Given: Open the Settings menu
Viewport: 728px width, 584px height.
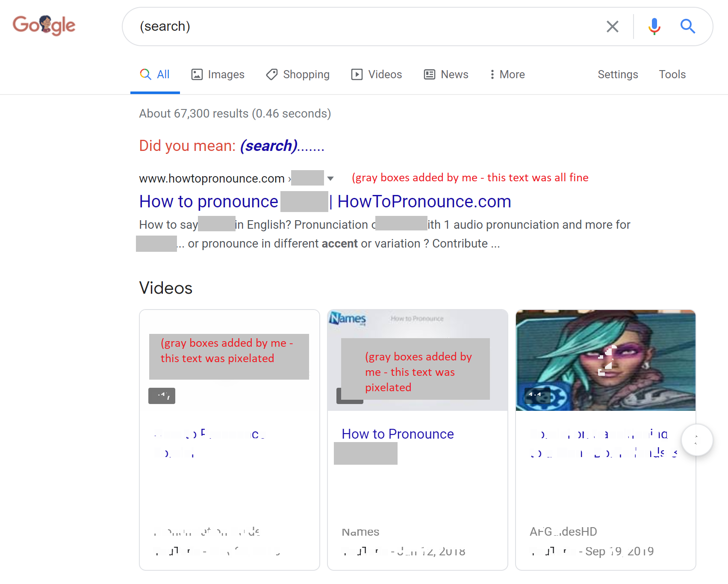Looking at the screenshot, I should tap(617, 74).
